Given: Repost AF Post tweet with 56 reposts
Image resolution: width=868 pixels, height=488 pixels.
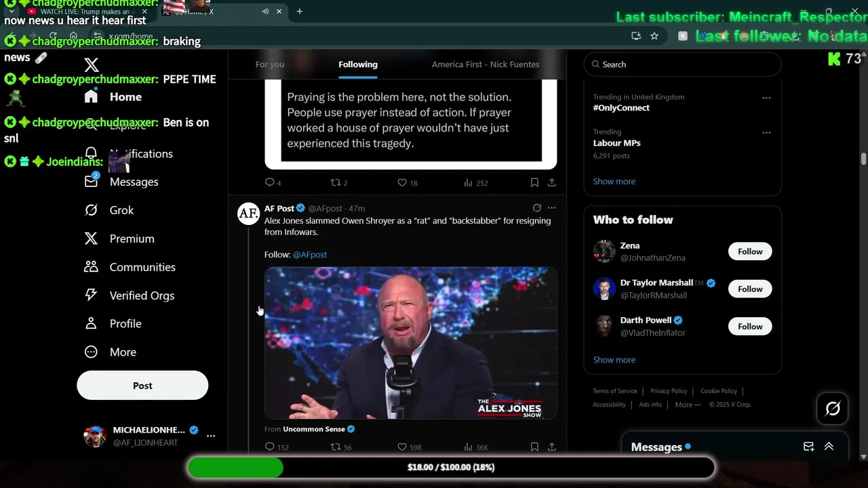Looking at the screenshot, I should click(341, 447).
